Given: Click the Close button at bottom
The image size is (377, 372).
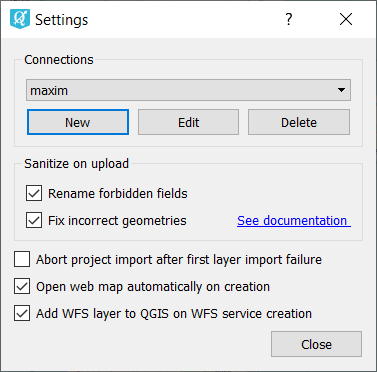Looking at the screenshot, I should [x=316, y=344].
